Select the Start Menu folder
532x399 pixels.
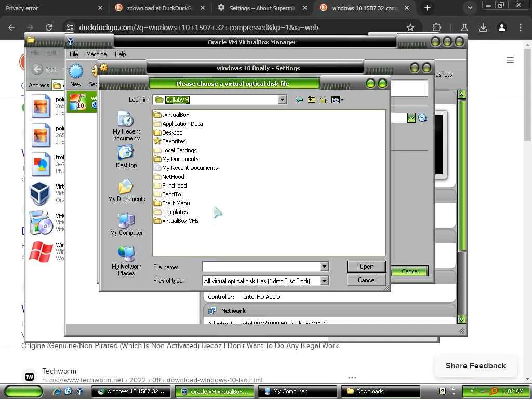(x=171, y=203)
